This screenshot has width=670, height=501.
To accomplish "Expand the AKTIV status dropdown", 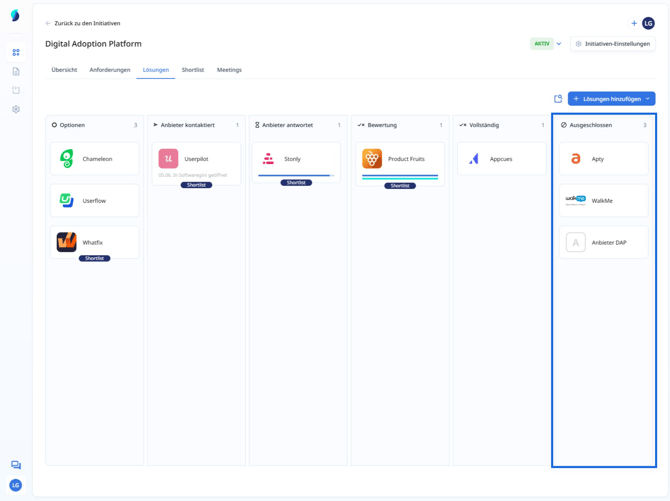I will pyautogui.click(x=559, y=44).
